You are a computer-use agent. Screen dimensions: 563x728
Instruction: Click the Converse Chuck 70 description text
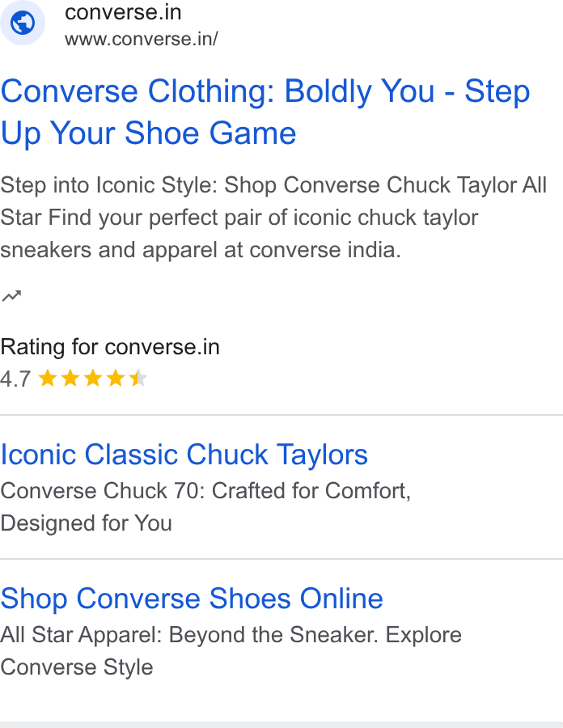click(205, 507)
